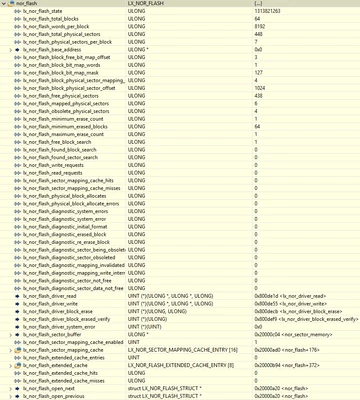Screen dimensions: 360x400
Task: Click the array icon of lx_nor_flash_extended_cache
Action: pos(17,365)
